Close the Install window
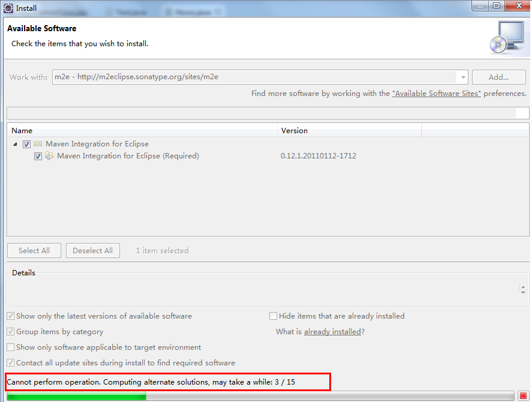532x402 pixels. 518,6
